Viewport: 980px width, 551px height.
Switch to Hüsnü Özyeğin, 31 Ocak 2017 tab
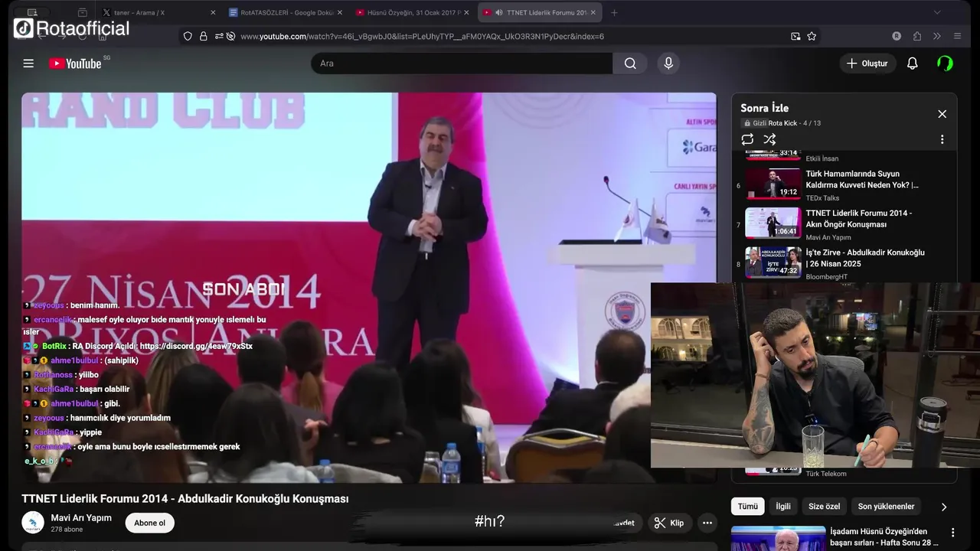pos(413,12)
